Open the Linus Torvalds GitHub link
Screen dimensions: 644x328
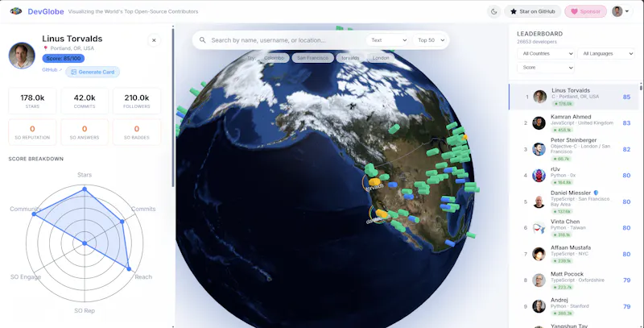pos(52,70)
